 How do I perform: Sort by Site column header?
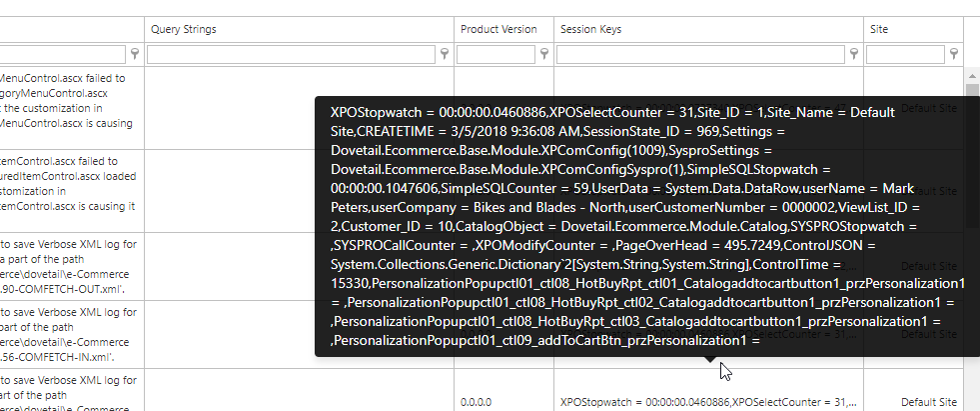point(913,29)
